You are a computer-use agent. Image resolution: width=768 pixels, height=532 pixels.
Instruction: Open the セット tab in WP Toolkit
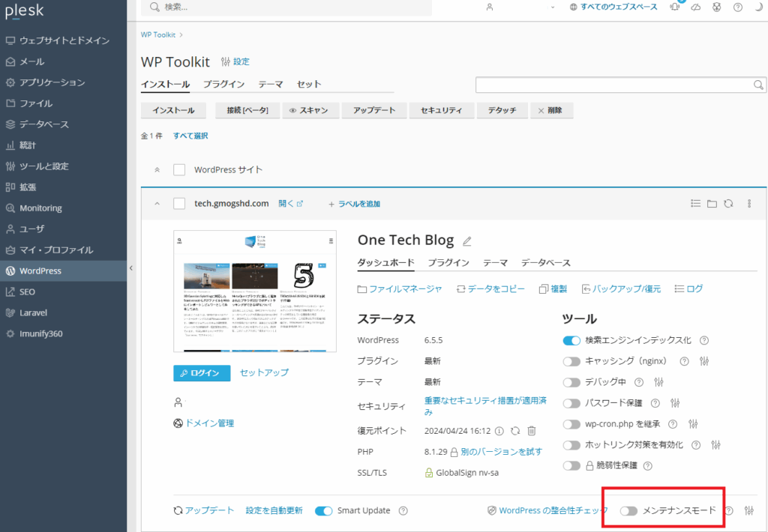309,84
